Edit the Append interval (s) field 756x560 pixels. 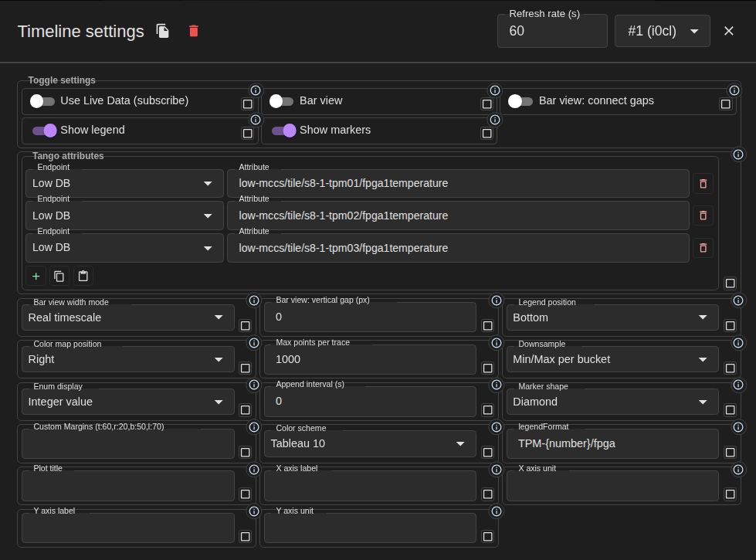[x=370, y=402]
